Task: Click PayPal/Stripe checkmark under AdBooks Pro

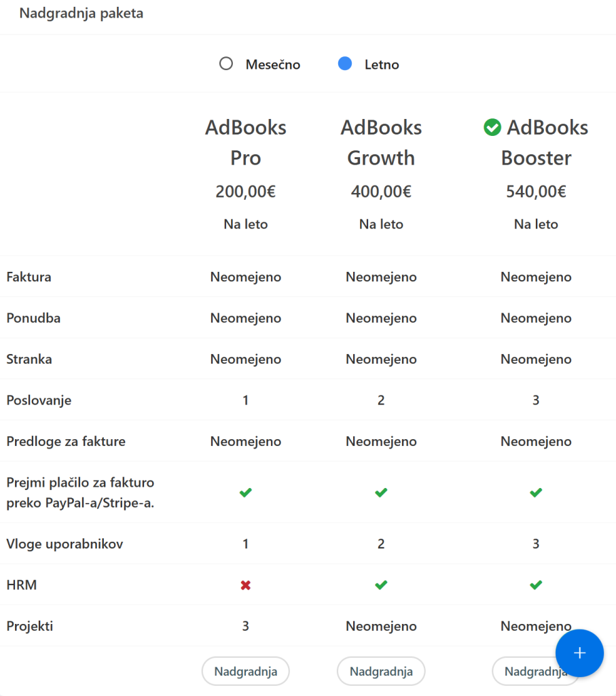Action: pos(246,492)
